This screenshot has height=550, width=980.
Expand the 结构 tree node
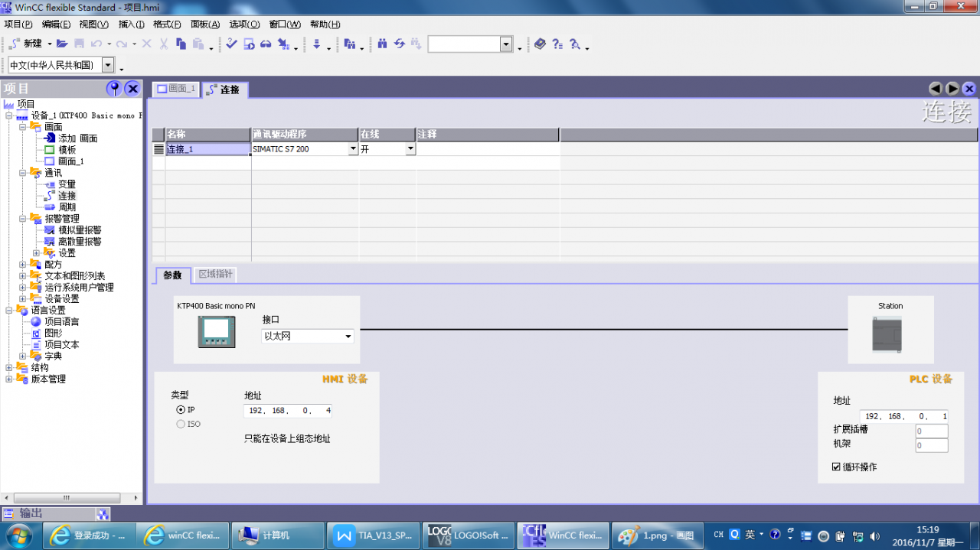(9, 368)
